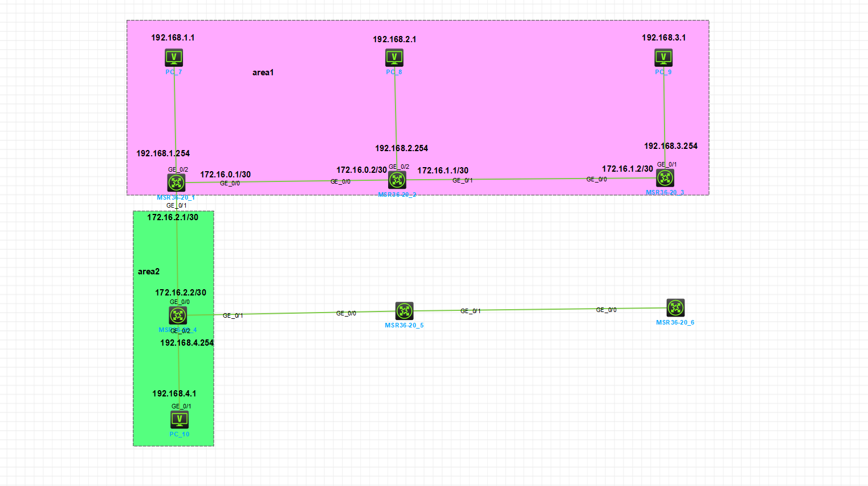Select the 172.16.0.2/30 label
This screenshot has width=868, height=486.
(361, 170)
